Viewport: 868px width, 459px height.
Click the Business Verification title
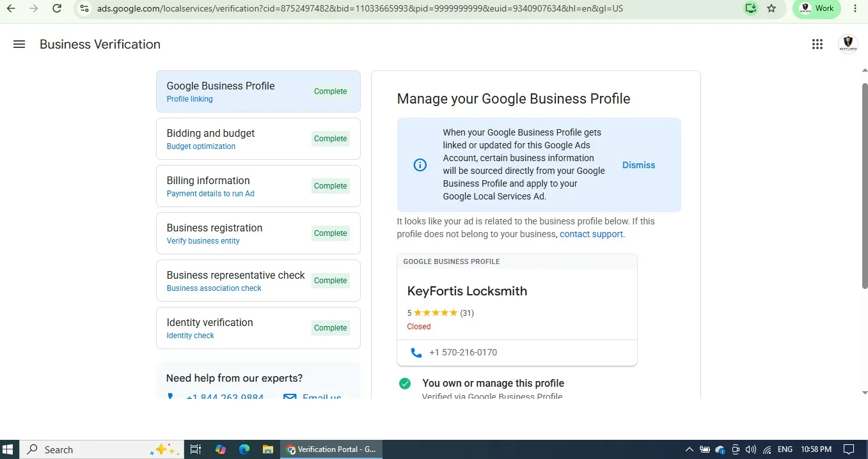(x=100, y=44)
